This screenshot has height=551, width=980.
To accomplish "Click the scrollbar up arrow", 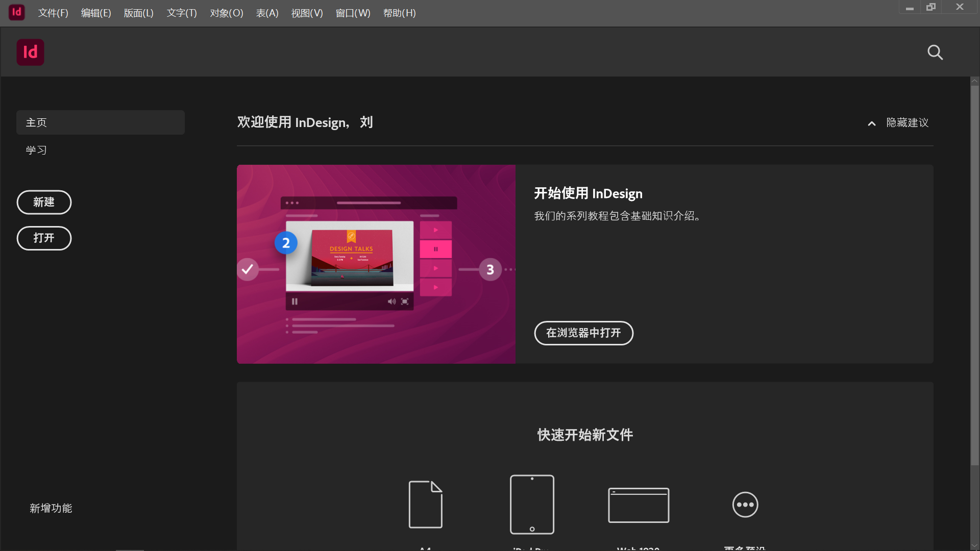I will tap(975, 81).
